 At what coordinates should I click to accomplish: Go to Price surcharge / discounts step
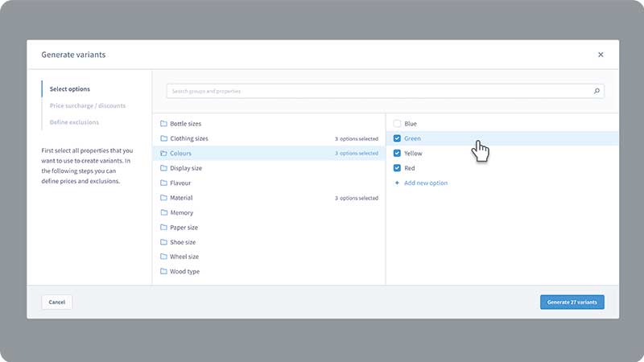87,105
